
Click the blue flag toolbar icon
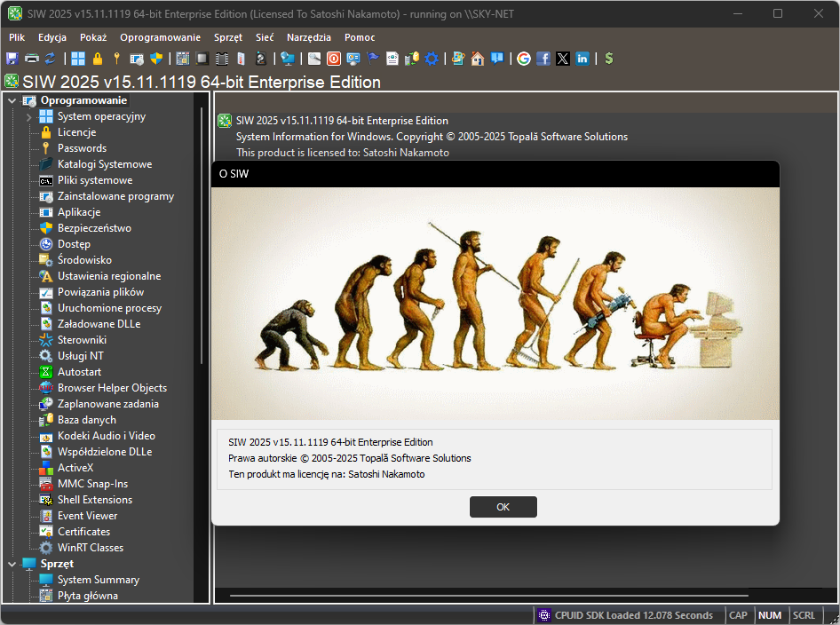click(373, 59)
